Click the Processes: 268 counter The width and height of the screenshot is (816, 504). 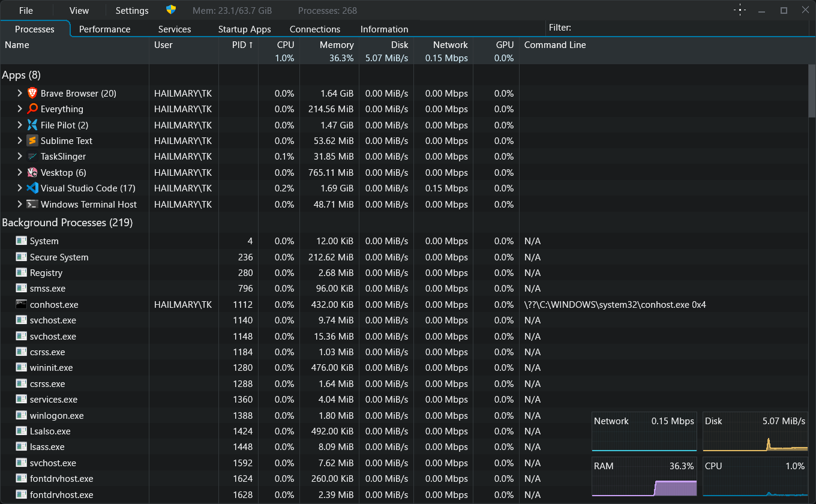(328, 11)
